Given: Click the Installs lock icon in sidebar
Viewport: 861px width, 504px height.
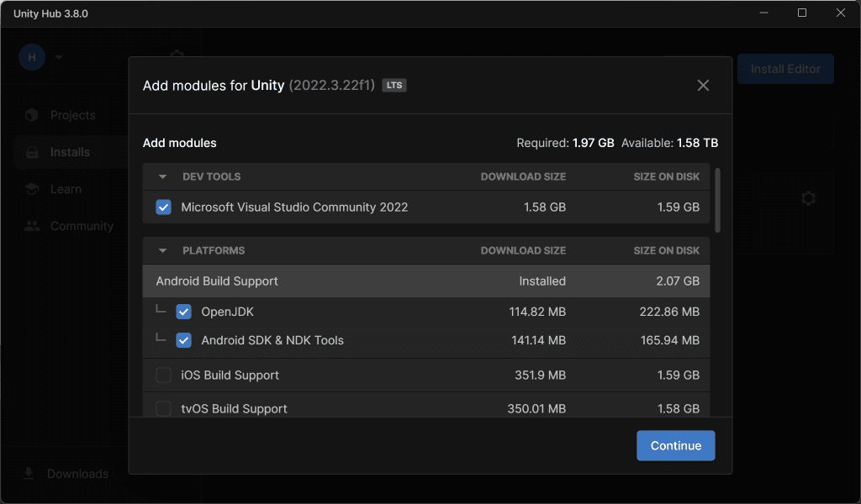Looking at the screenshot, I should pyautogui.click(x=32, y=153).
